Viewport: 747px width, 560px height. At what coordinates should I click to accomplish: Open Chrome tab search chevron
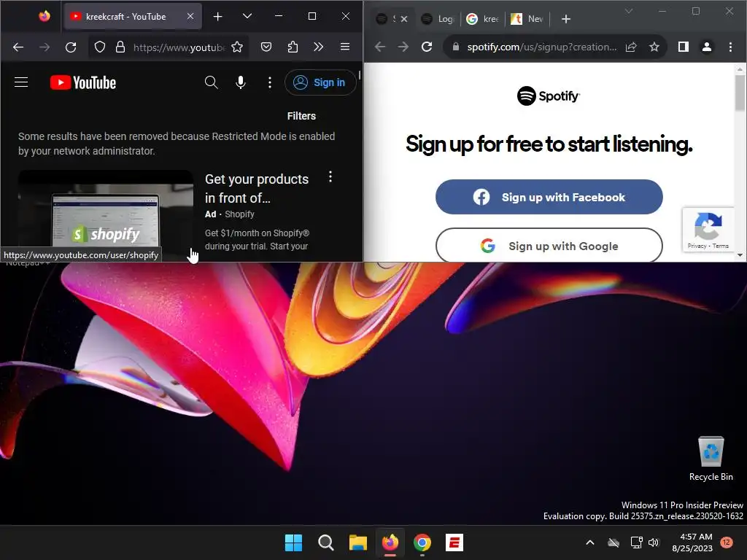[628, 11]
